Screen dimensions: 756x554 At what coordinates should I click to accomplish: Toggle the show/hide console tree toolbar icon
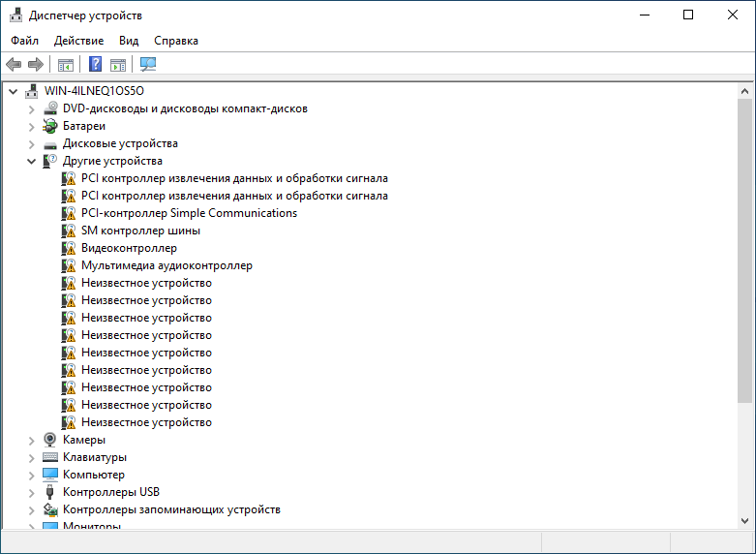pos(66,64)
